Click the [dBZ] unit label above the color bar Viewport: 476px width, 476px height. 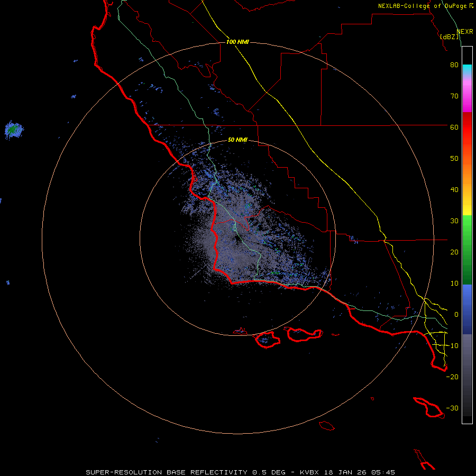click(x=449, y=36)
